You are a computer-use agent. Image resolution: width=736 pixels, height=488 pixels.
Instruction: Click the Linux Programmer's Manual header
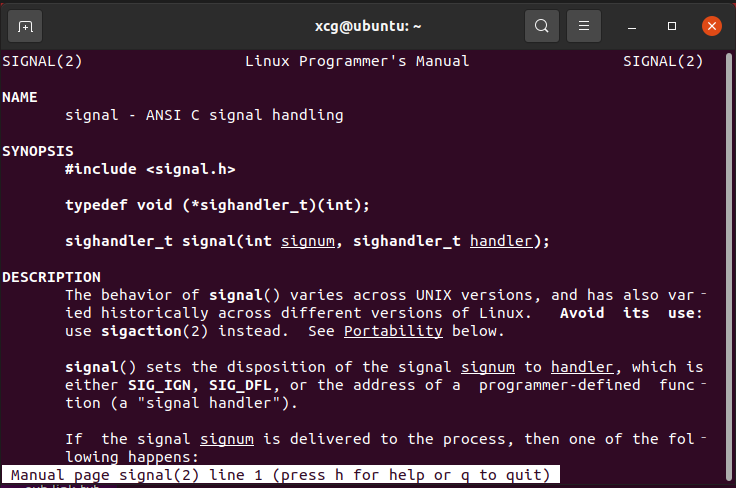pyautogui.click(x=357, y=61)
